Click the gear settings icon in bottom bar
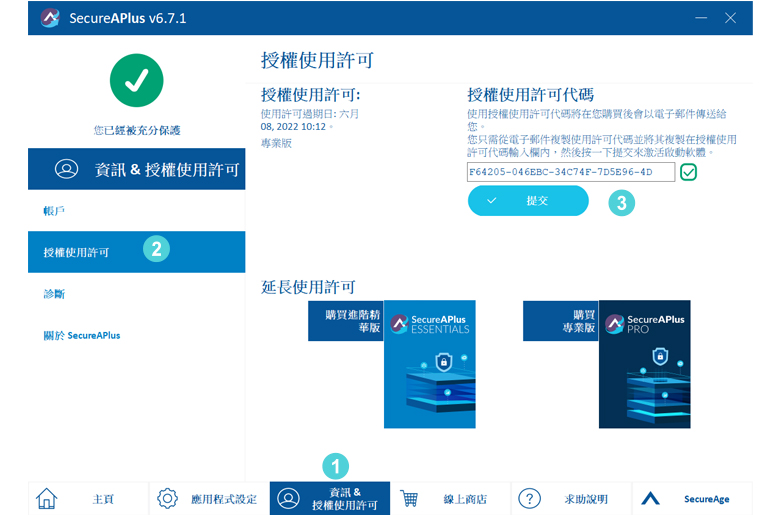780x515 pixels. click(x=167, y=498)
